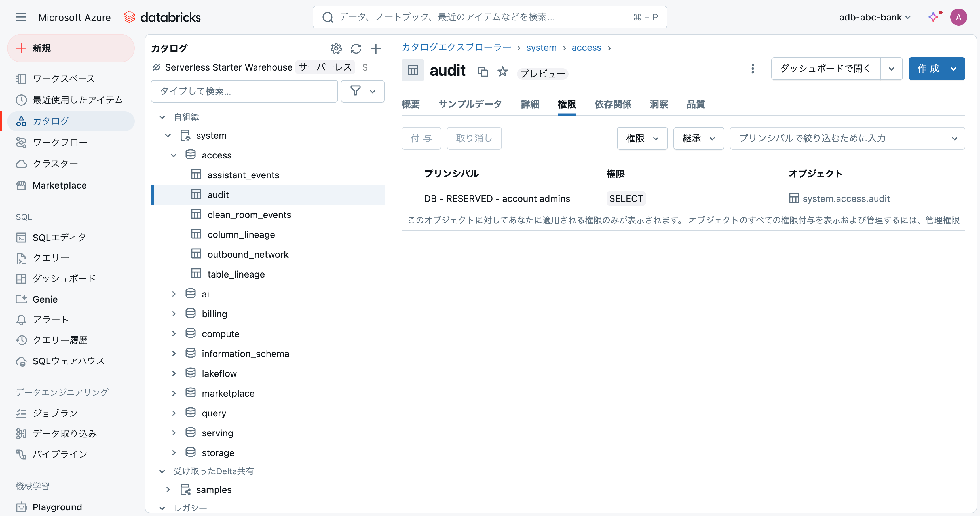980x516 pixels.
Task: Focus the catalog type-to-search field
Action: point(244,91)
